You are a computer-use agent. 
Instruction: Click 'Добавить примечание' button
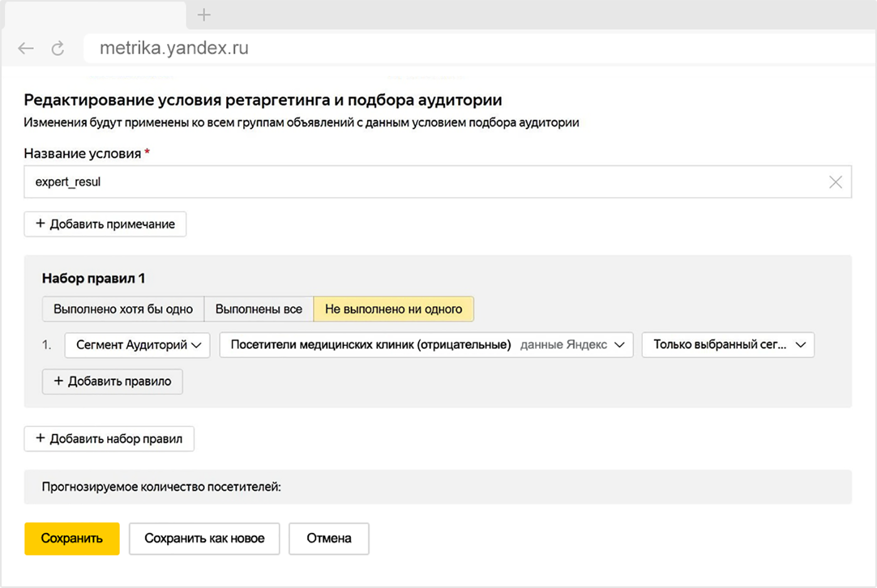click(105, 224)
